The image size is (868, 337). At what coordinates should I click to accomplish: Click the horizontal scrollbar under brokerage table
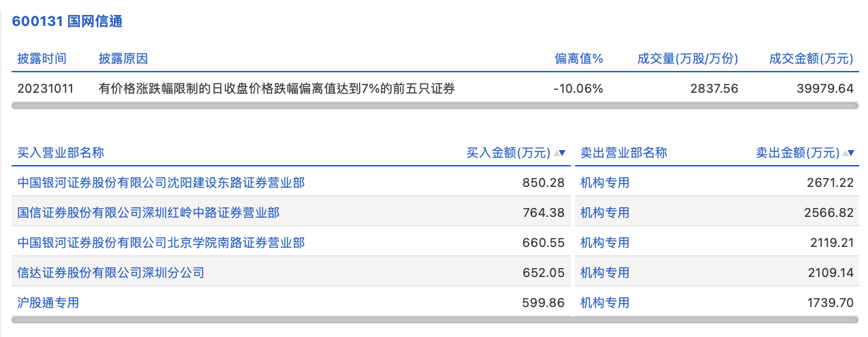tap(435, 319)
